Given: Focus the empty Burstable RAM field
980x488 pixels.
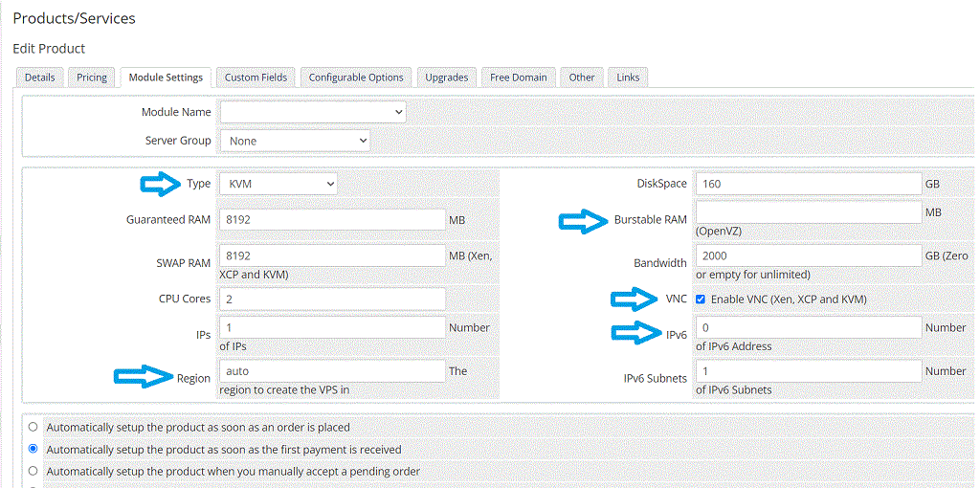Looking at the screenshot, I should 809,211.
